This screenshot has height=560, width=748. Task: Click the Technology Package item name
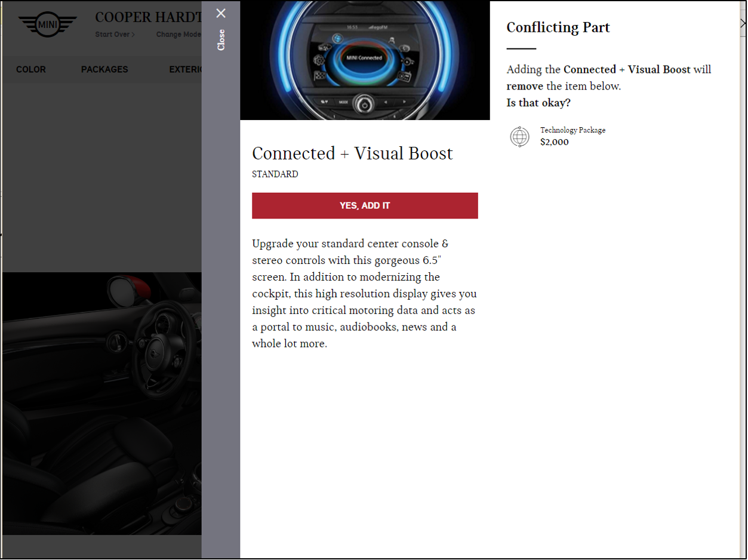tap(572, 130)
